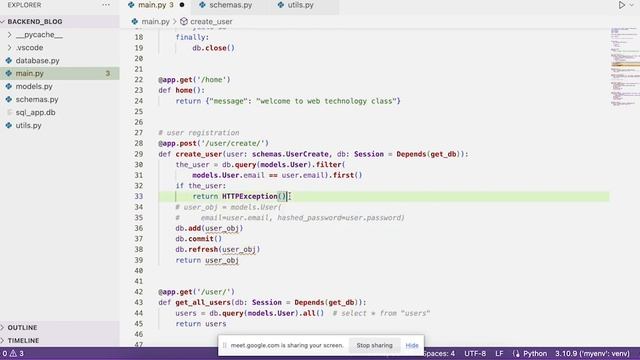Open the run options dropdown arrow
This screenshot has width=640, height=360.
click(631, 5)
